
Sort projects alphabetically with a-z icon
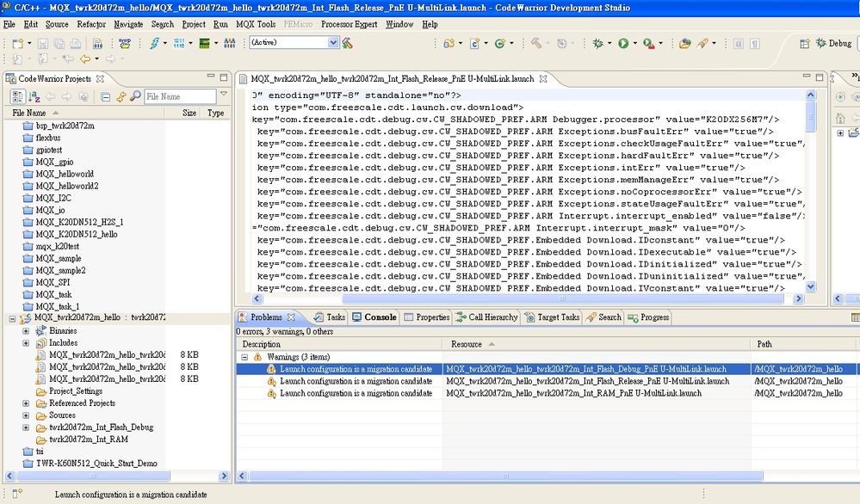tap(34, 96)
